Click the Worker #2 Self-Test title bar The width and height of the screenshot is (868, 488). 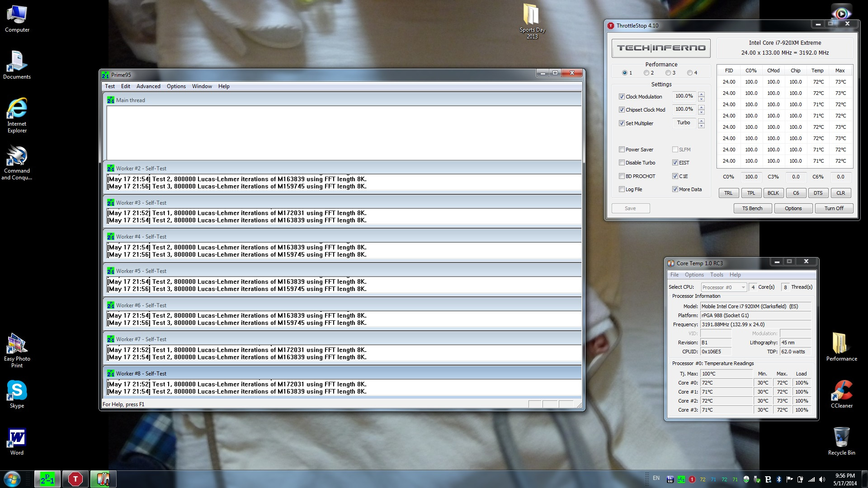pyautogui.click(x=342, y=169)
